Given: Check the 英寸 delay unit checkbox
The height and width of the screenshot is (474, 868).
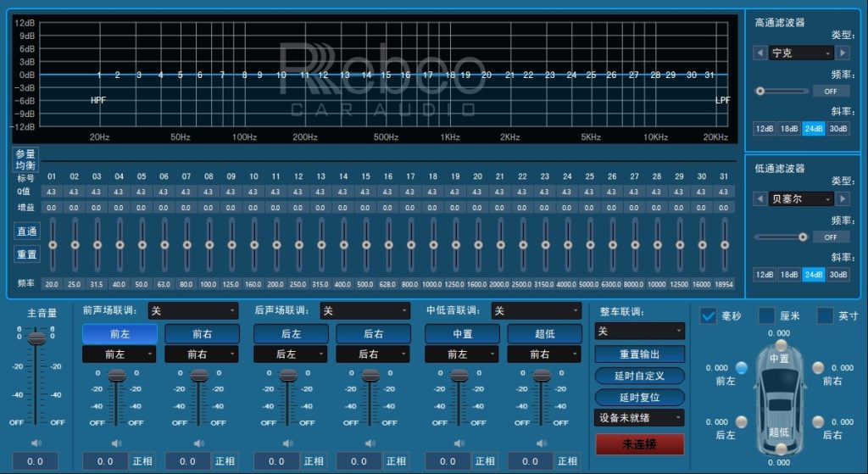Looking at the screenshot, I should pos(825,315).
